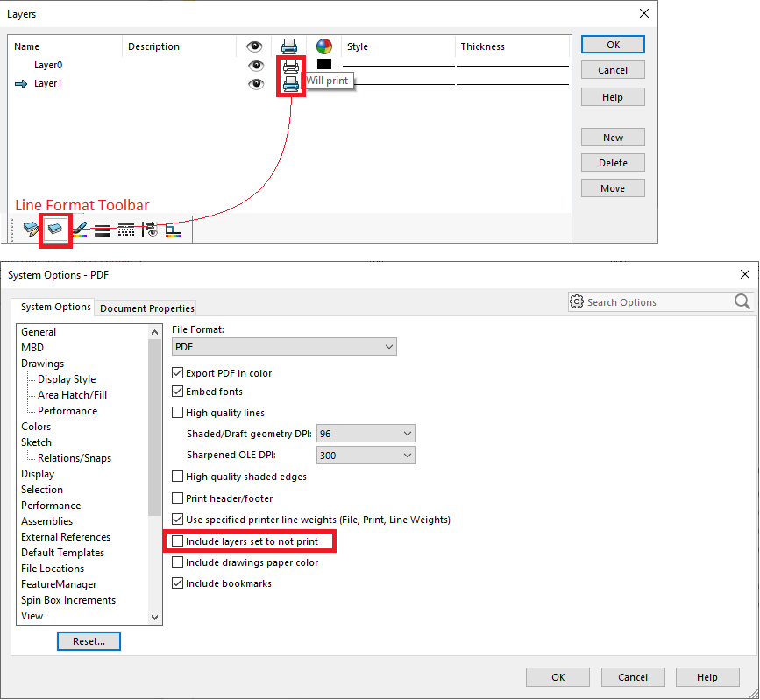Enable High quality lines checkbox
Screen dimensions: 760x700
coord(178,413)
